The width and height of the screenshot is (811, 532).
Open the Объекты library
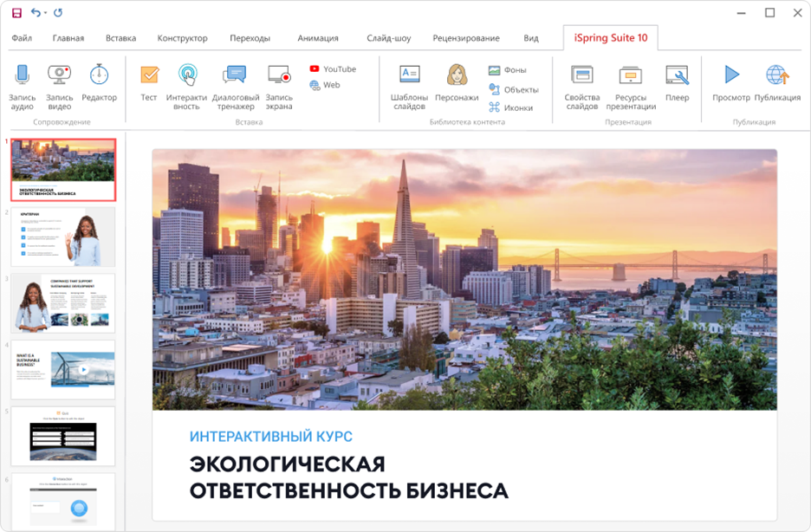(x=514, y=89)
